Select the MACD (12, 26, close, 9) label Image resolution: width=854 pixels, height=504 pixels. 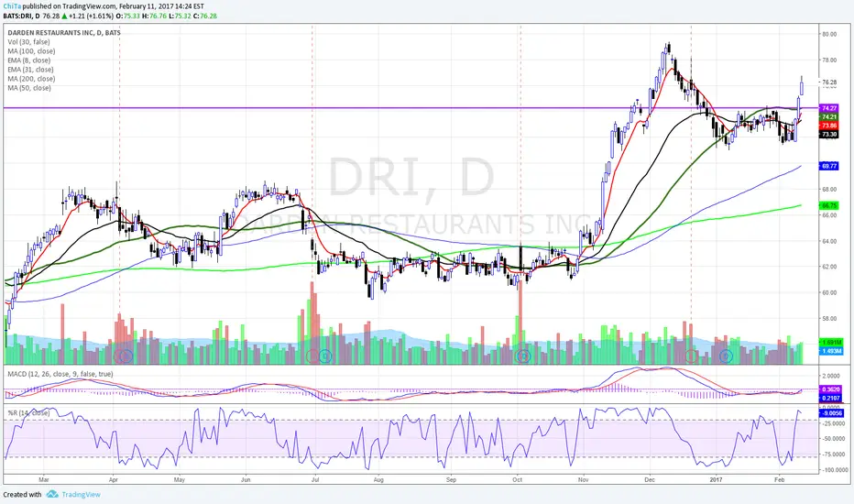coord(60,374)
